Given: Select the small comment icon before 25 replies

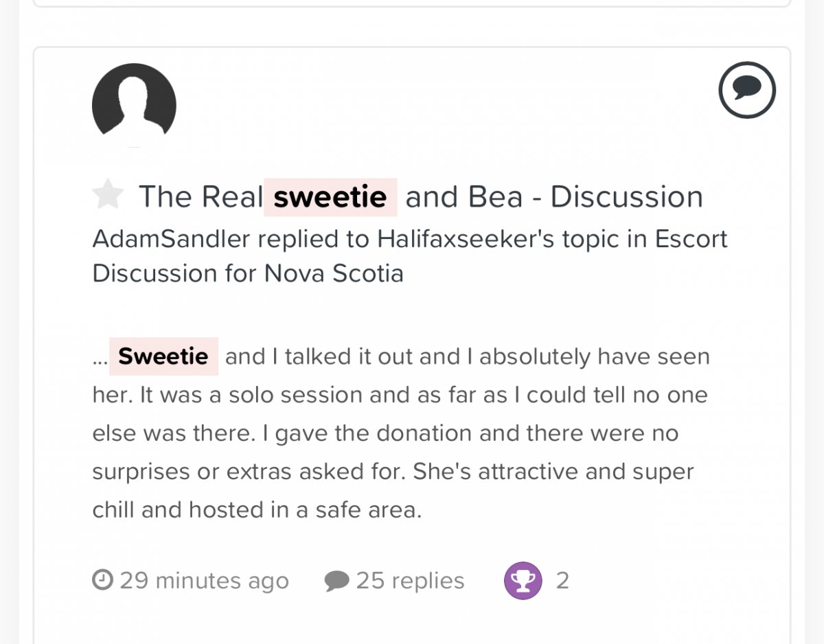Looking at the screenshot, I should click(336, 581).
